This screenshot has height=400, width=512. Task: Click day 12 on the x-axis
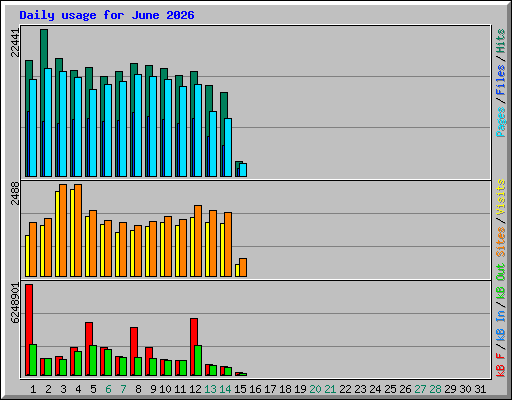[x=195, y=389]
